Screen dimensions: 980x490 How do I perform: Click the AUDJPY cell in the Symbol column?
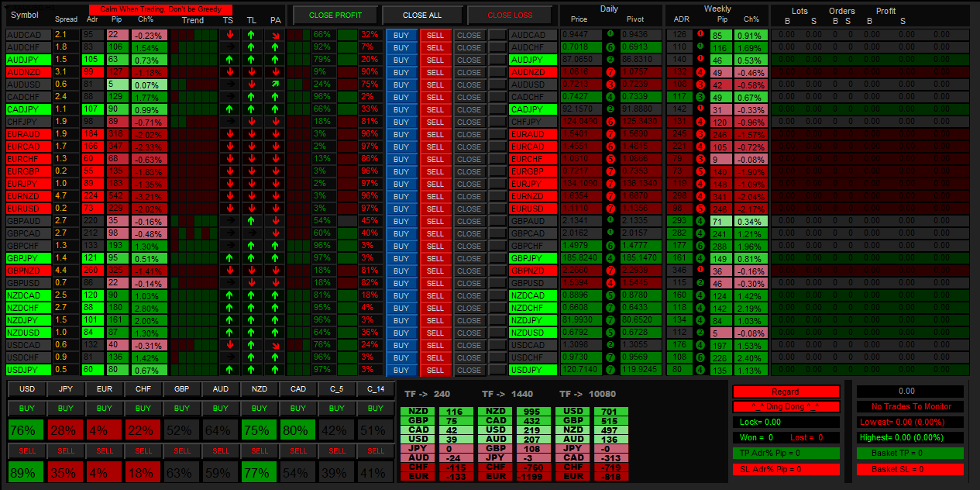28,60
